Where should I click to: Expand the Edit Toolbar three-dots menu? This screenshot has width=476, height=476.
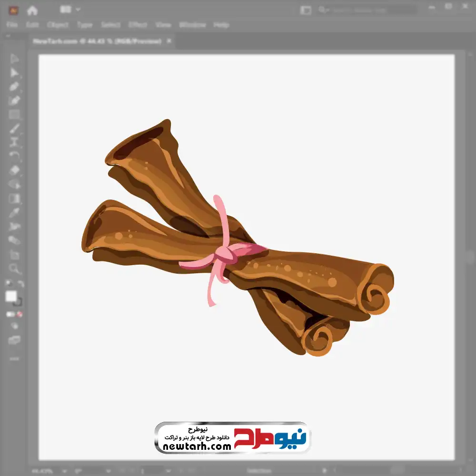click(x=14, y=358)
